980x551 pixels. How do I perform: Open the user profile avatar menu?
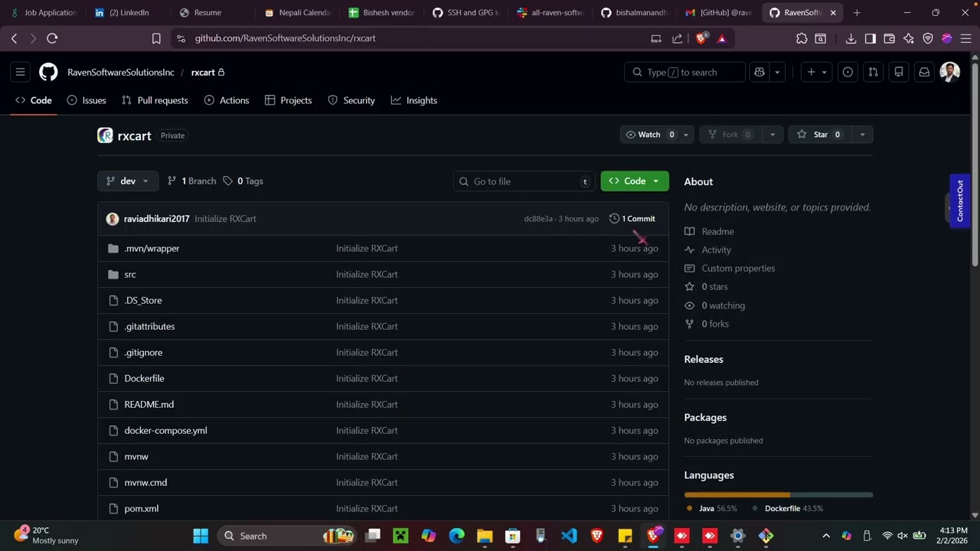950,72
